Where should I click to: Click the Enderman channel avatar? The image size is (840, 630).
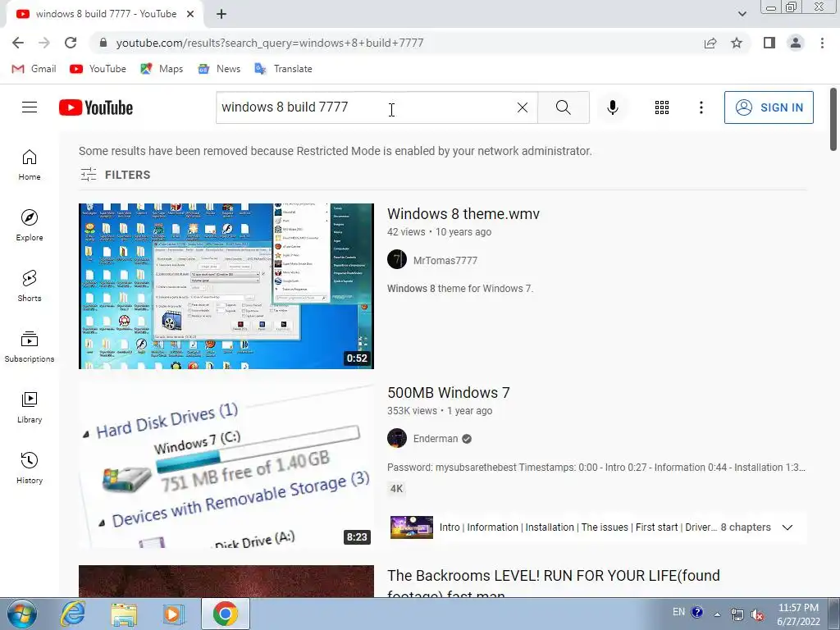click(x=397, y=438)
